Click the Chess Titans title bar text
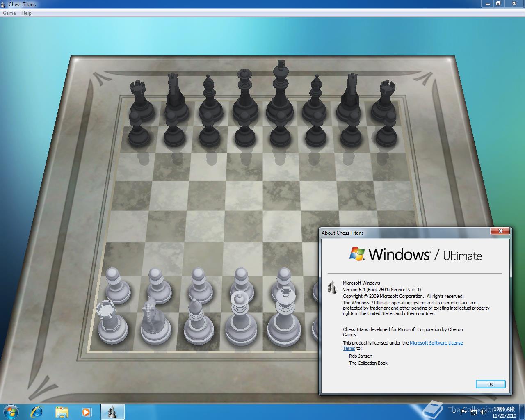This screenshot has width=525, height=420. 22,4
